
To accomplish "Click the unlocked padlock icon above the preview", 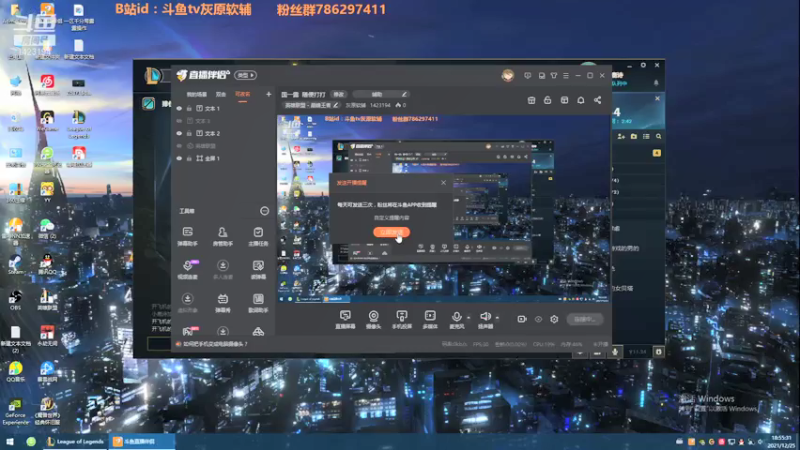I will 547,100.
